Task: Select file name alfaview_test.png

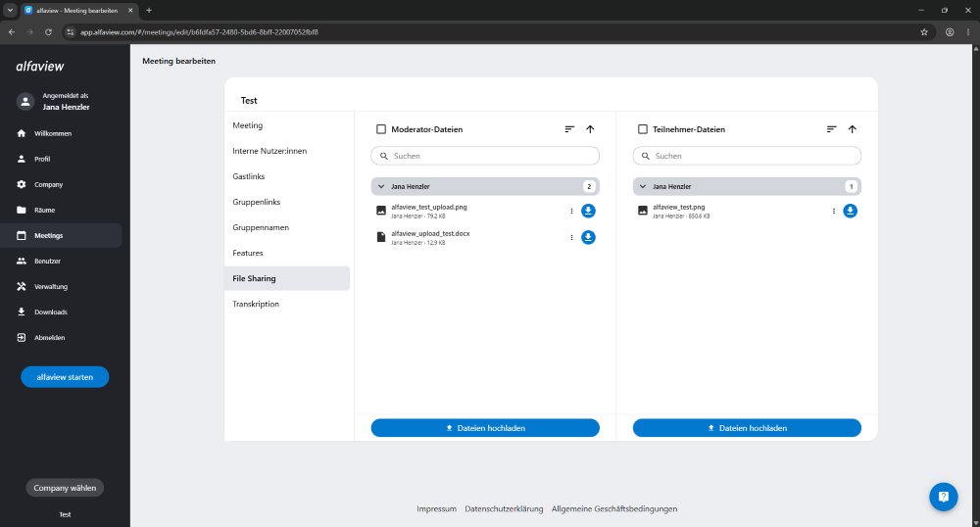Action: [679, 207]
